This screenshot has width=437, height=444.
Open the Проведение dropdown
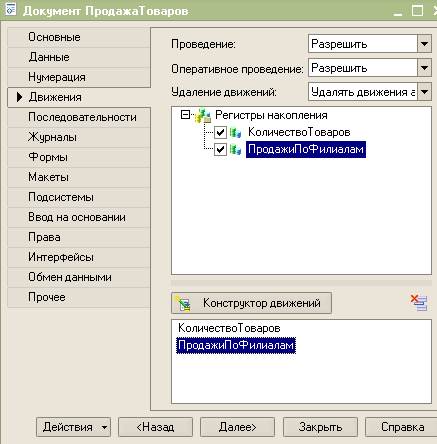[x=424, y=44]
